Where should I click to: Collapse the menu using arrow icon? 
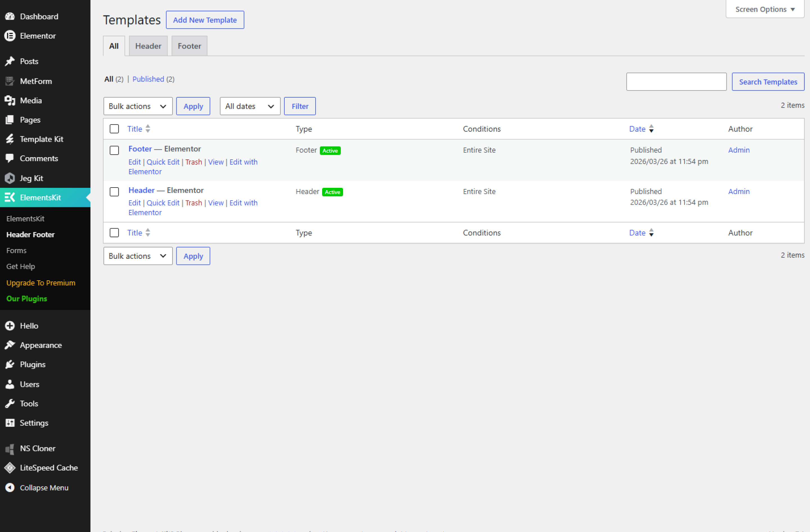point(10,488)
